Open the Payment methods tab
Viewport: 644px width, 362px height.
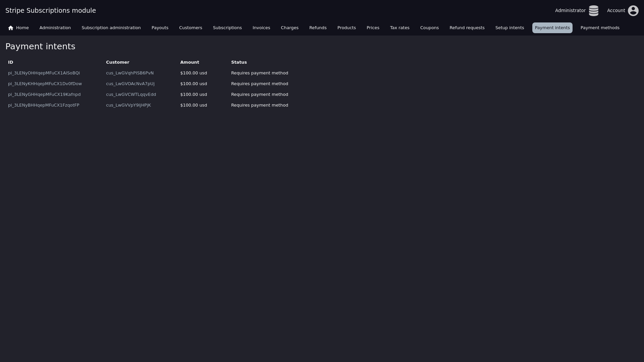coord(600,28)
